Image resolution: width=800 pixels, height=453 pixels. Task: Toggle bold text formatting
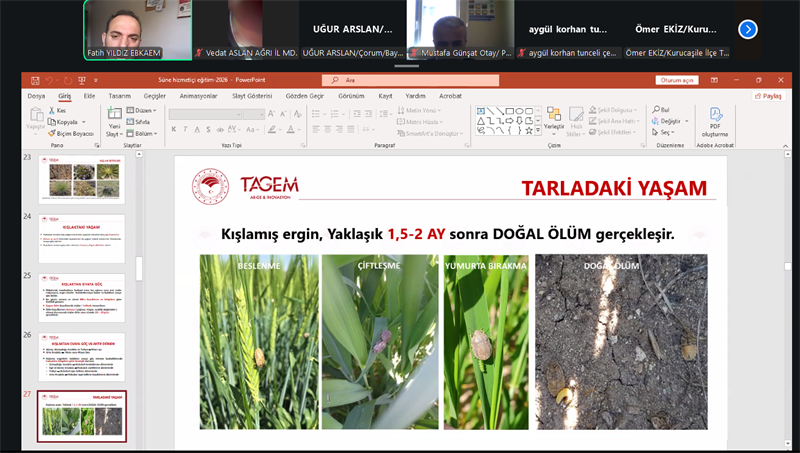[174, 130]
